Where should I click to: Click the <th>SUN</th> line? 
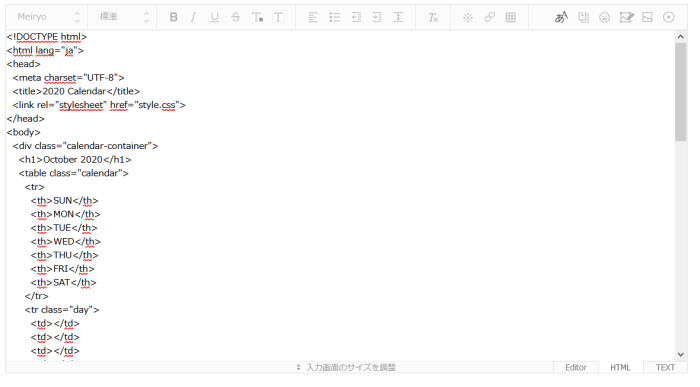tap(64, 200)
